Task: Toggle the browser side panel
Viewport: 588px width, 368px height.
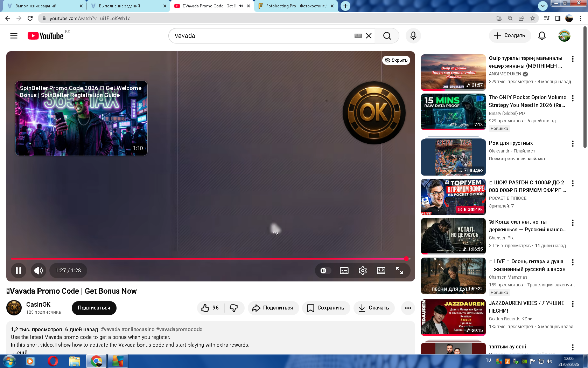Action: coord(558,18)
